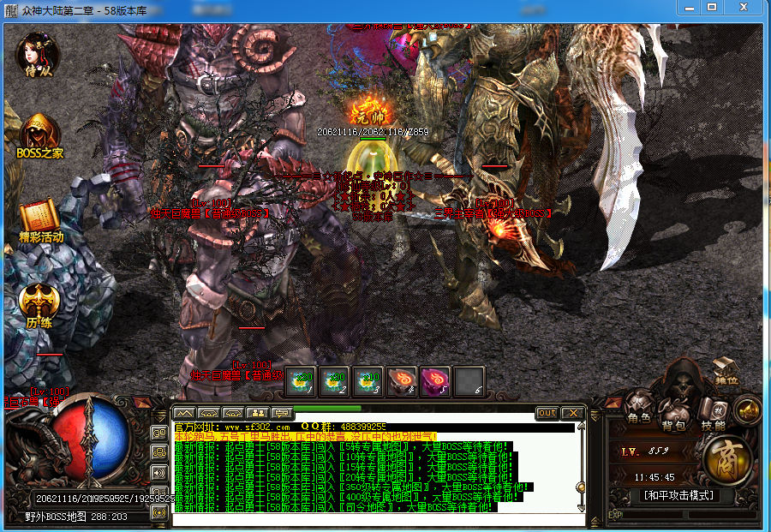This screenshot has height=532, width=771.
Task: Open the BOSS之家 hooded figure icon
Action: [x=39, y=137]
